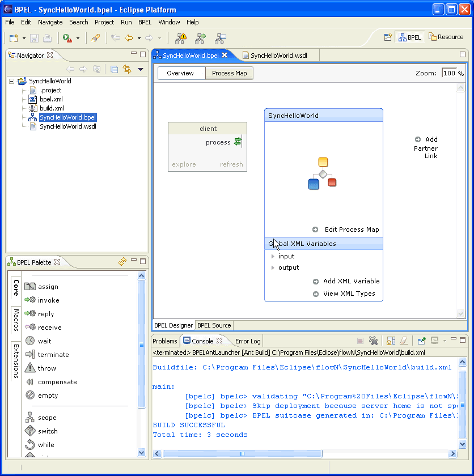Expand the output XML variable
The width and height of the screenshot is (474, 476).
click(273, 267)
